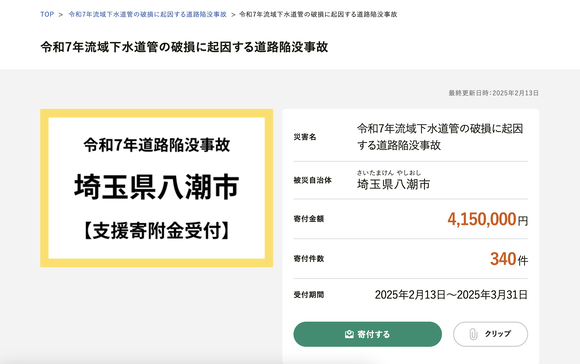The width and height of the screenshot is (580, 364).
Task: Click the 受付期間 date range text
Action: point(451,295)
